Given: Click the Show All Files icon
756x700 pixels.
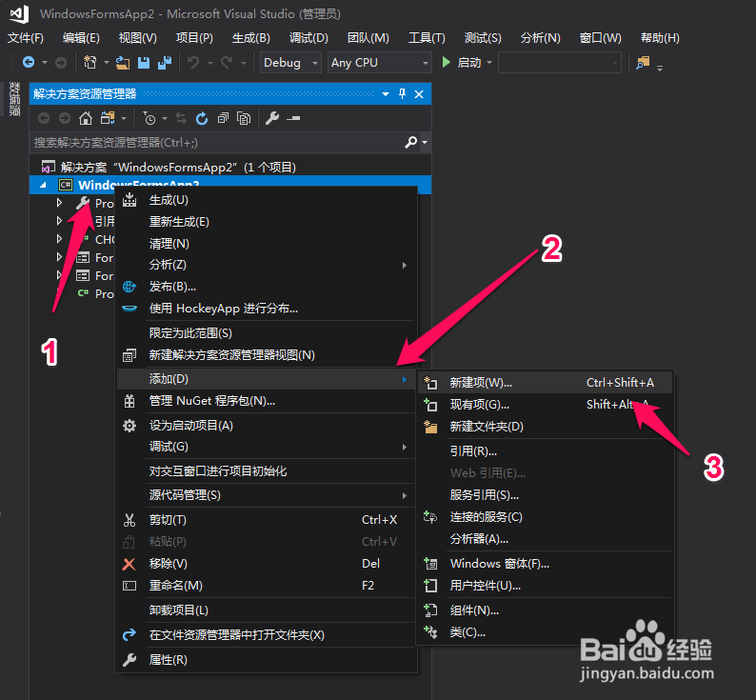Looking at the screenshot, I should tap(244, 118).
